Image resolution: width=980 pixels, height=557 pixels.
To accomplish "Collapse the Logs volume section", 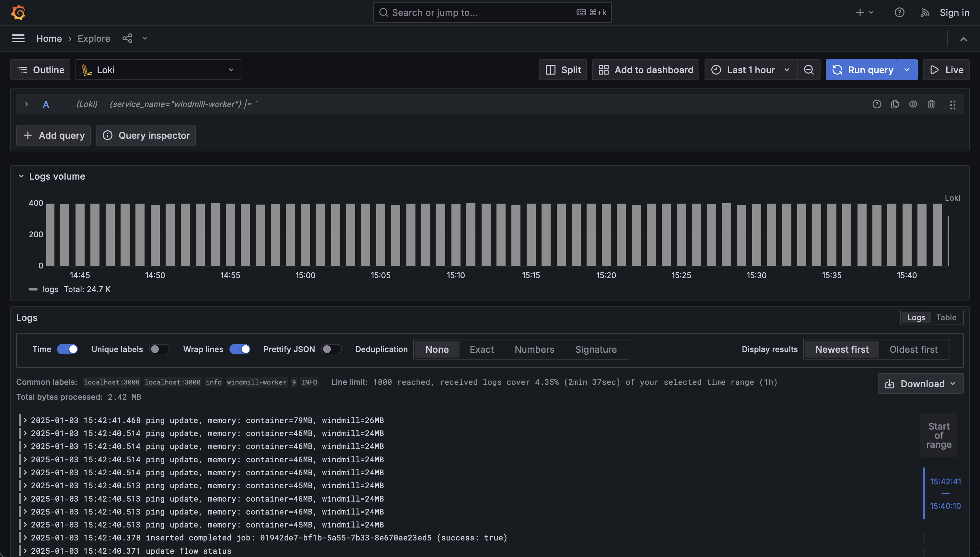I will pyautogui.click(x=21, y=176).
